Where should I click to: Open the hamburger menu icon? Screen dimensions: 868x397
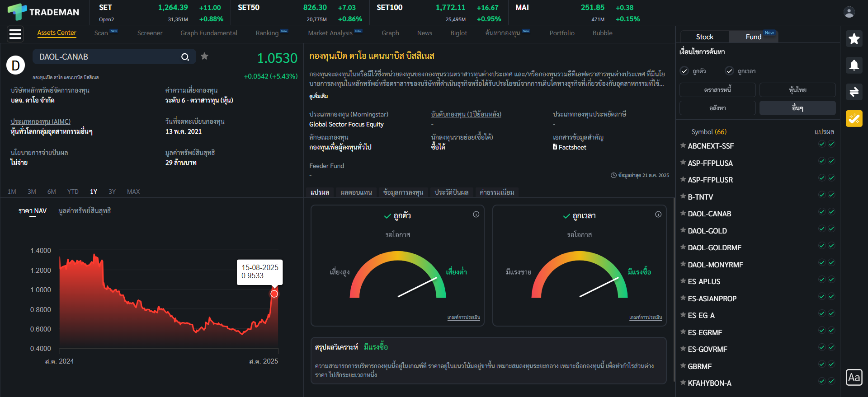click(x=15, y=34)
